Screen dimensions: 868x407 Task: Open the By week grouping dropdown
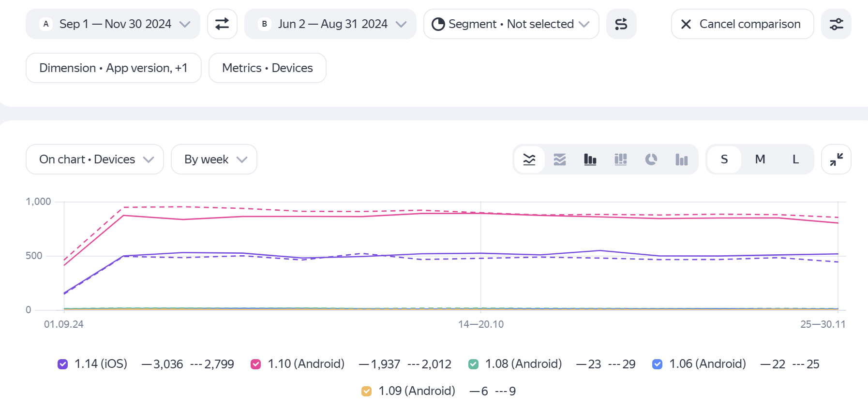pyautogui.click(x=214, y=160)
